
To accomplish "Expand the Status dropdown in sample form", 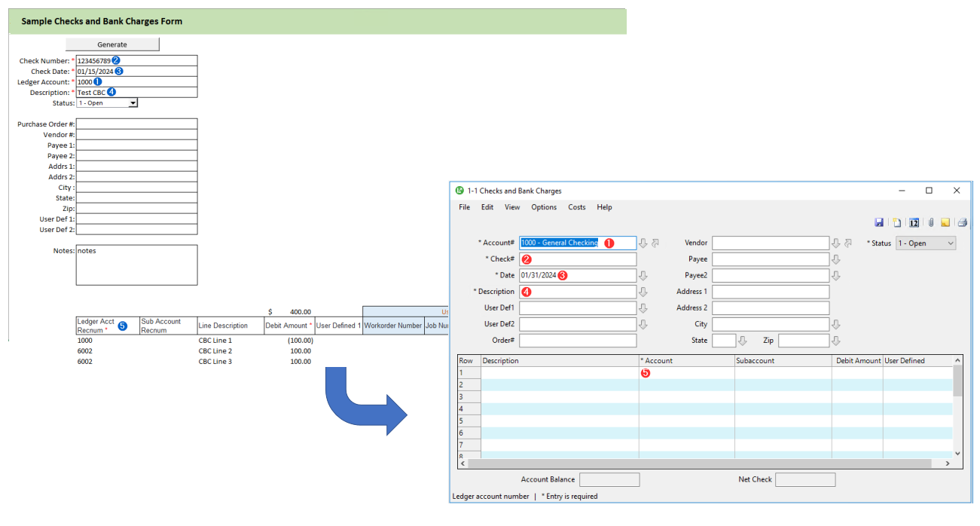I will tap(133, 103).
